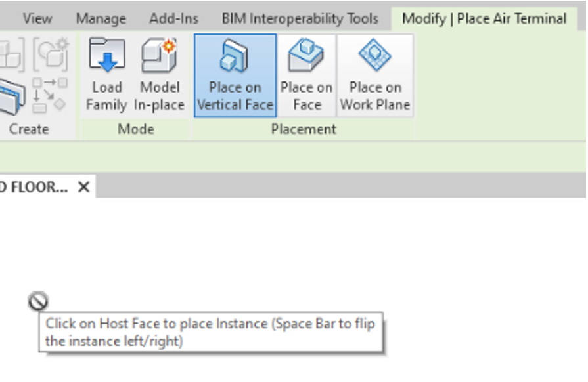The image size is (588, 382).
Task: Switch to Place on Work Plane
Action: tap(375, 75)
